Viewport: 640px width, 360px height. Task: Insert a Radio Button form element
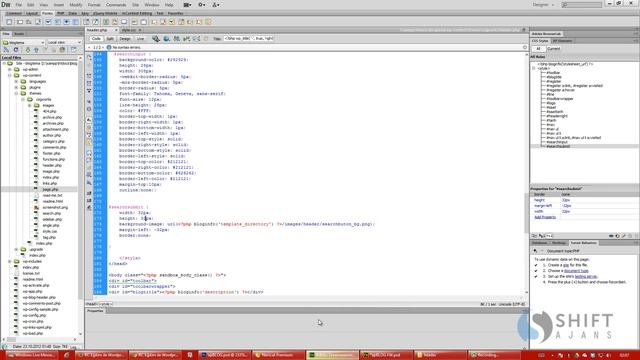tap(66, 22)
